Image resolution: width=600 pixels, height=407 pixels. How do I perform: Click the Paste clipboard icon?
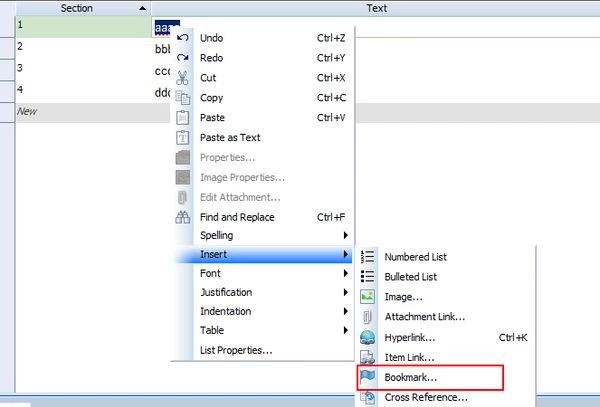tap(183, 117)
